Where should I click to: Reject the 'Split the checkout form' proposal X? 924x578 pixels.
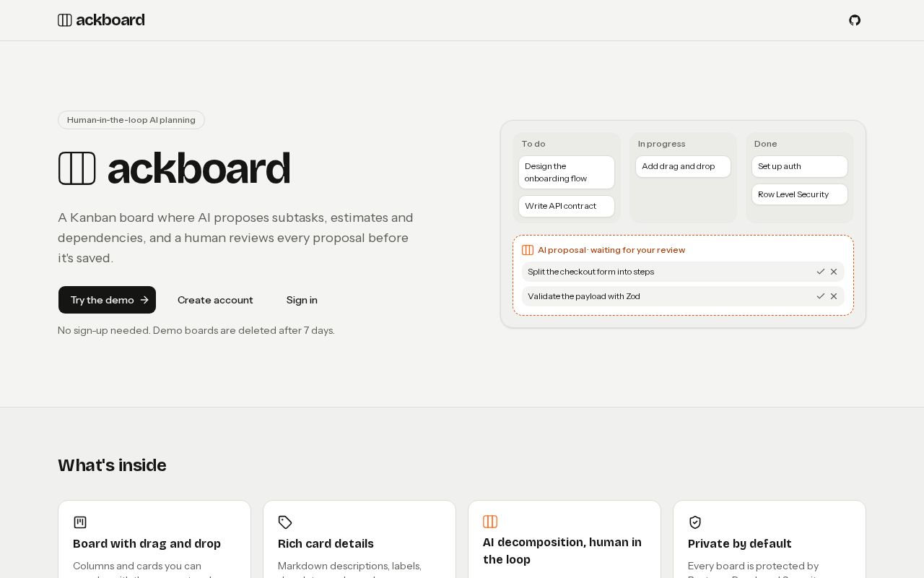pyautogui.click(x=834, y=272)
